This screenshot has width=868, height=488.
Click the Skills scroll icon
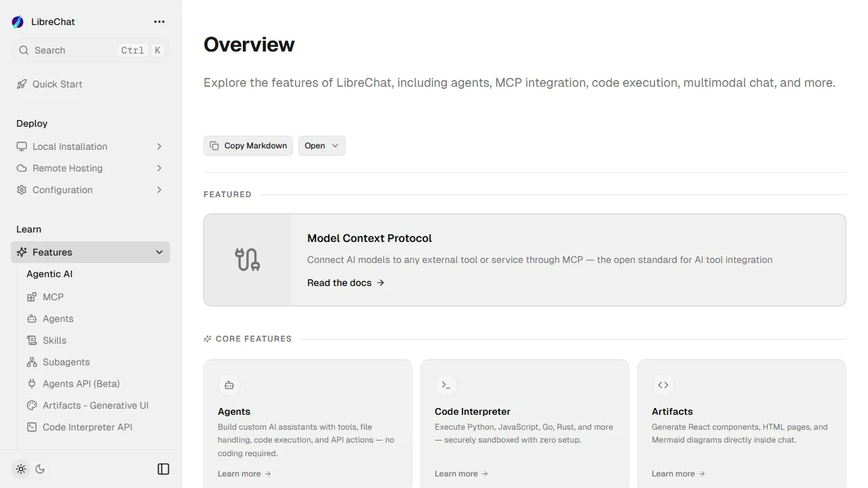(32, 340)
